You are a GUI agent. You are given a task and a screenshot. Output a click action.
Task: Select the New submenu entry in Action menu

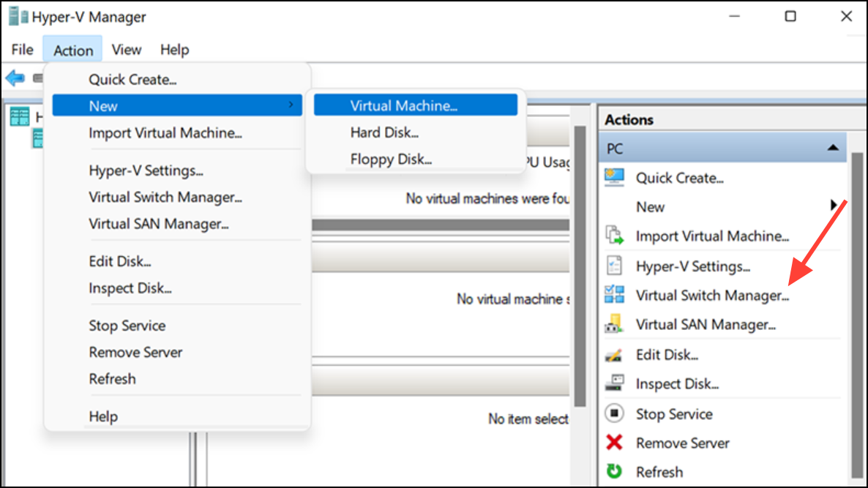pyautogui.click(x=177, y=105)
